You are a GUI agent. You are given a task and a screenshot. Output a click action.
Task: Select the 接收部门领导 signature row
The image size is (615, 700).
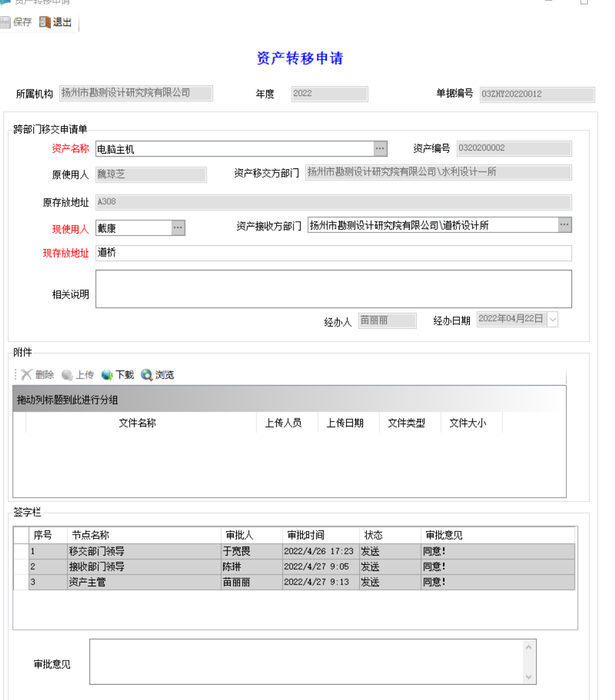[x=295, y=567]
